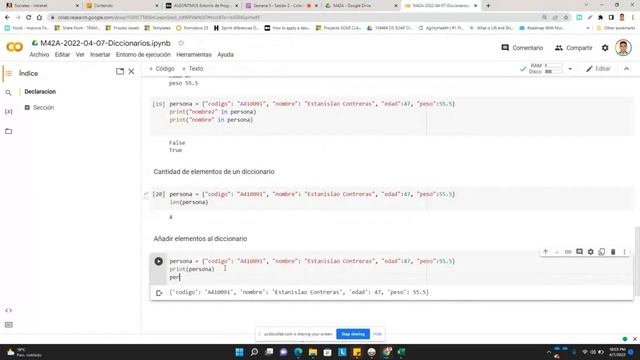Click the Compartir share button
This screenshot has height=360, width=640.
click(x=573, y=48)
